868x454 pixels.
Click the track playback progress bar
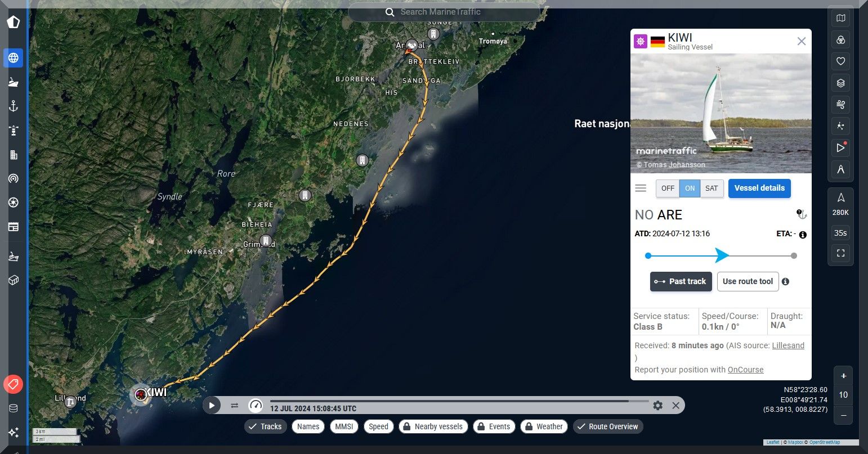pos(459,401)
